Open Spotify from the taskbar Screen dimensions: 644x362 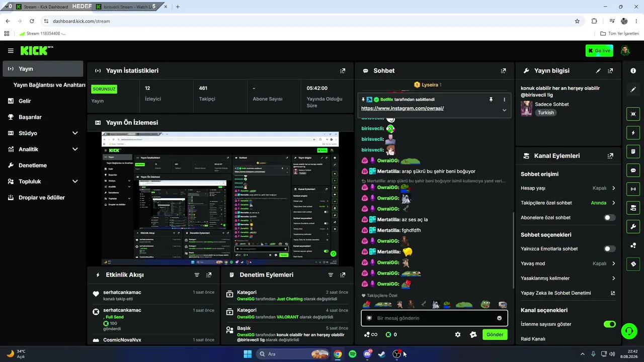click(x=352, y=354)
